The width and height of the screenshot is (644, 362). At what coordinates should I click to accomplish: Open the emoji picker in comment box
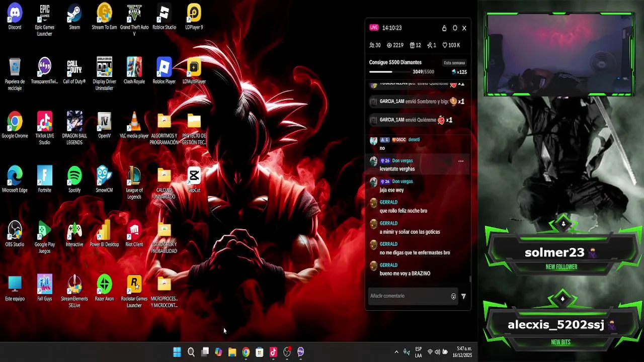coord(453,297)
